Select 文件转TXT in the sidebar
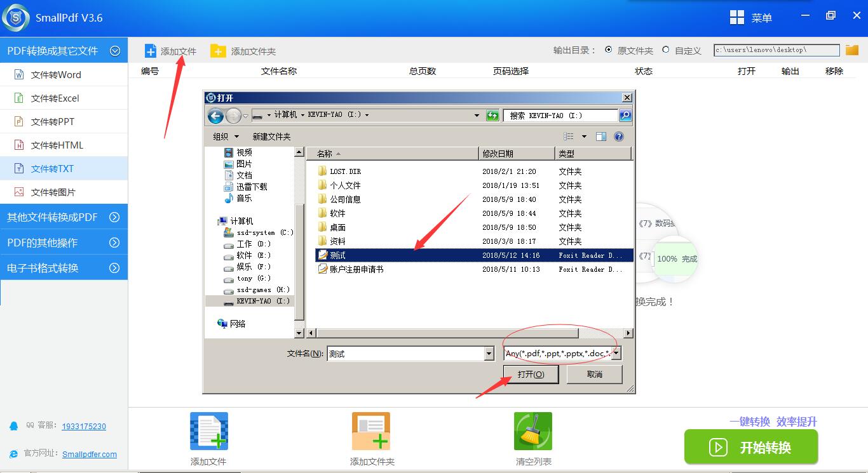This screenshot has width=868, height=473. coord(64,169)
